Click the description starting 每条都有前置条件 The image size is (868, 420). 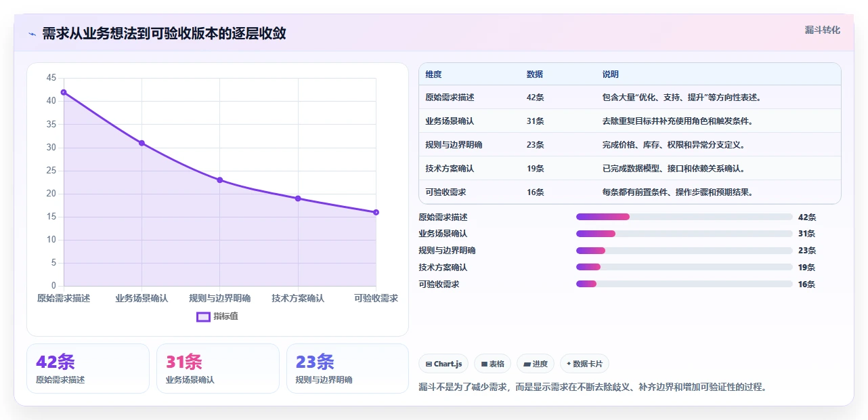(678, 192)
